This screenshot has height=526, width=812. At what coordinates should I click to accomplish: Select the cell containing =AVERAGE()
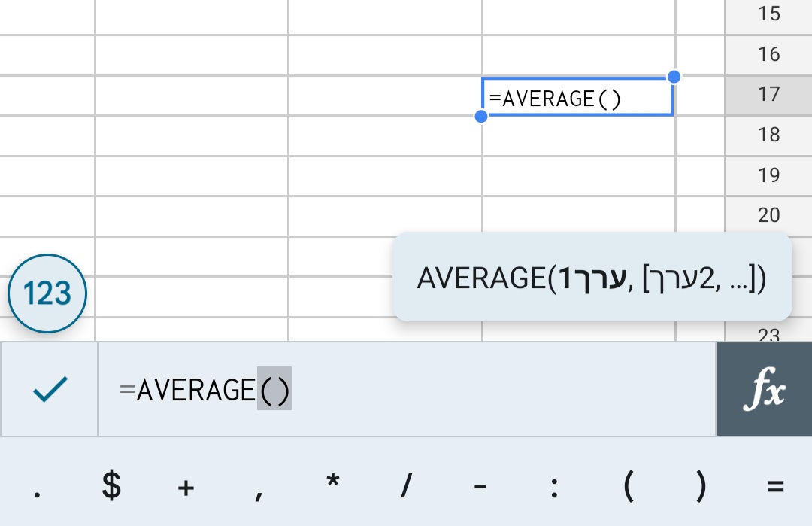point(577,96)
